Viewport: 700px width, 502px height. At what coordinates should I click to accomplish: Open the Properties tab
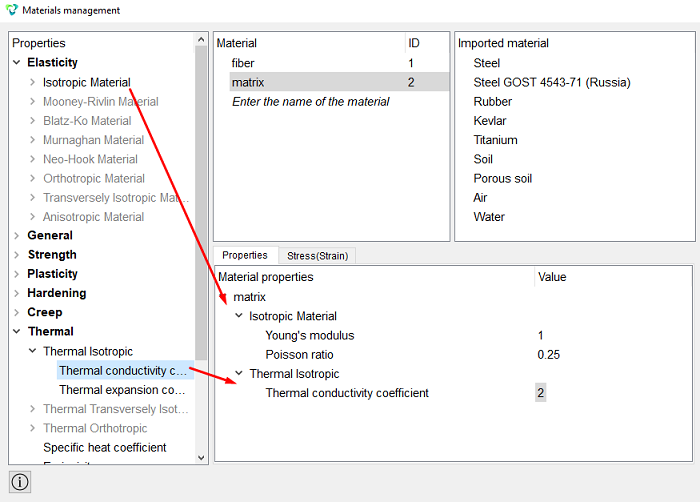coord(245,255)
